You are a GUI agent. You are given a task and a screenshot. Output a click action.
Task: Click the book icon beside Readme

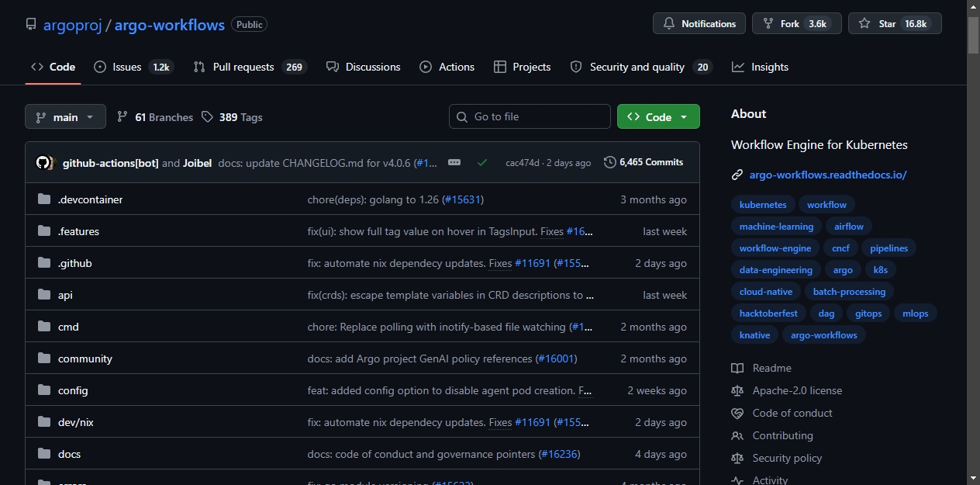pos(737,368)
